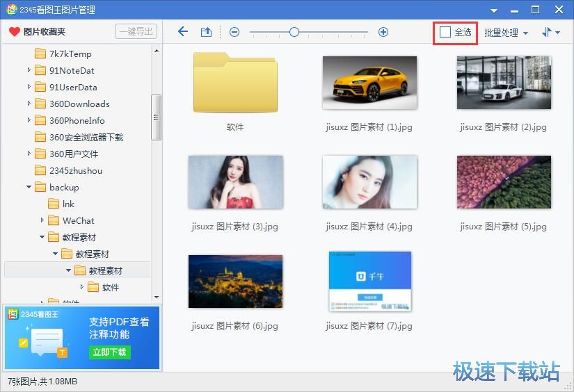Click file name jisuxz 图片素材 (5).jpg

point(503,227)
